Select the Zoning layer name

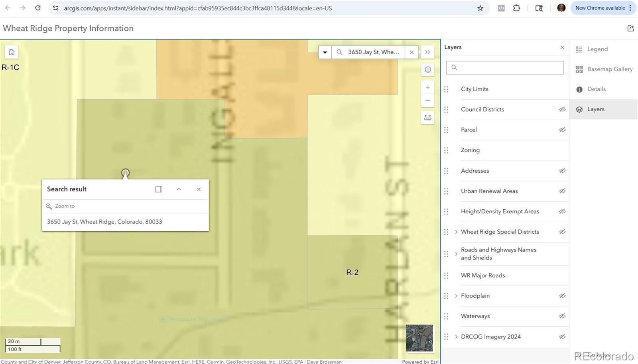point(470,150)
